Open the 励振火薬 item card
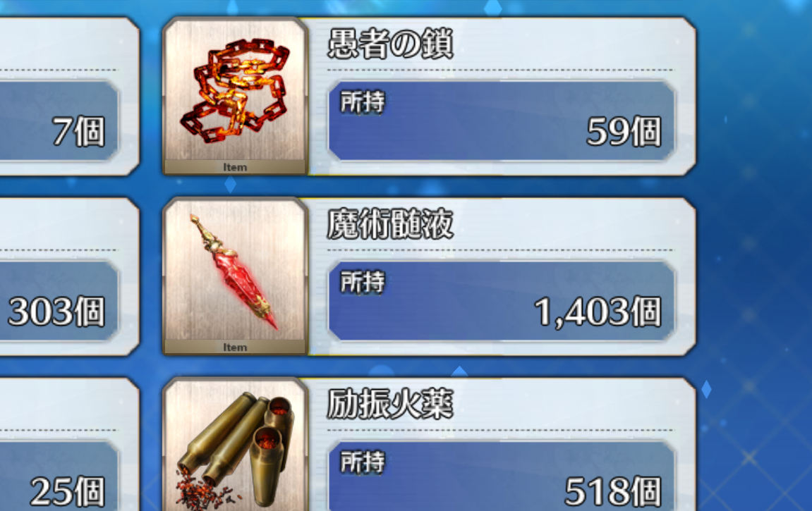The height and width of the screenshot is (511, 812). click(x=430, y=444)
